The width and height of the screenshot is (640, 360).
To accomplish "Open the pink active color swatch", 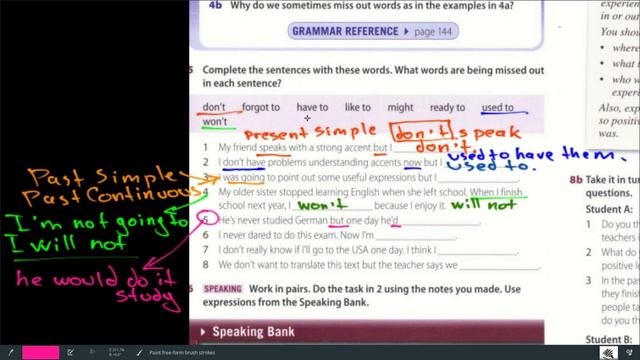I will pos(40,352).
